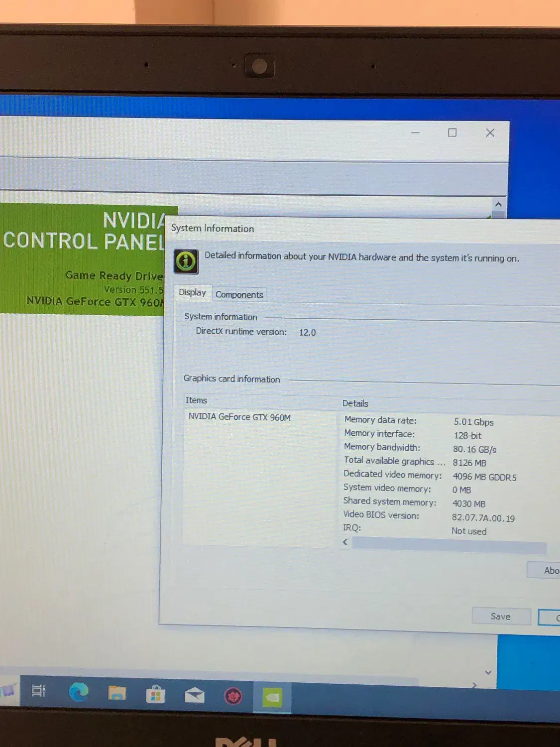Click the Memory interface value 128-bit
Viewport: 560px width, 747px height.
pos(467,435)
